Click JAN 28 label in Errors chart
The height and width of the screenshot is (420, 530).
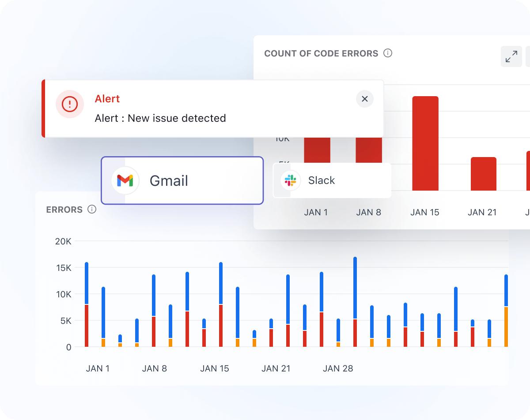338,368
